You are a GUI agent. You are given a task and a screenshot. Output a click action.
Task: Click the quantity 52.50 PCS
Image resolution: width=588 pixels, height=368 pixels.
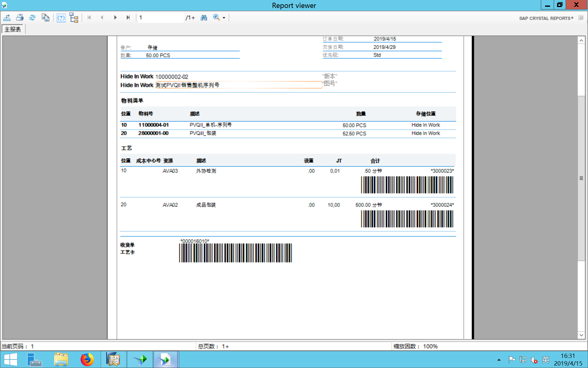tap(354, 133)
